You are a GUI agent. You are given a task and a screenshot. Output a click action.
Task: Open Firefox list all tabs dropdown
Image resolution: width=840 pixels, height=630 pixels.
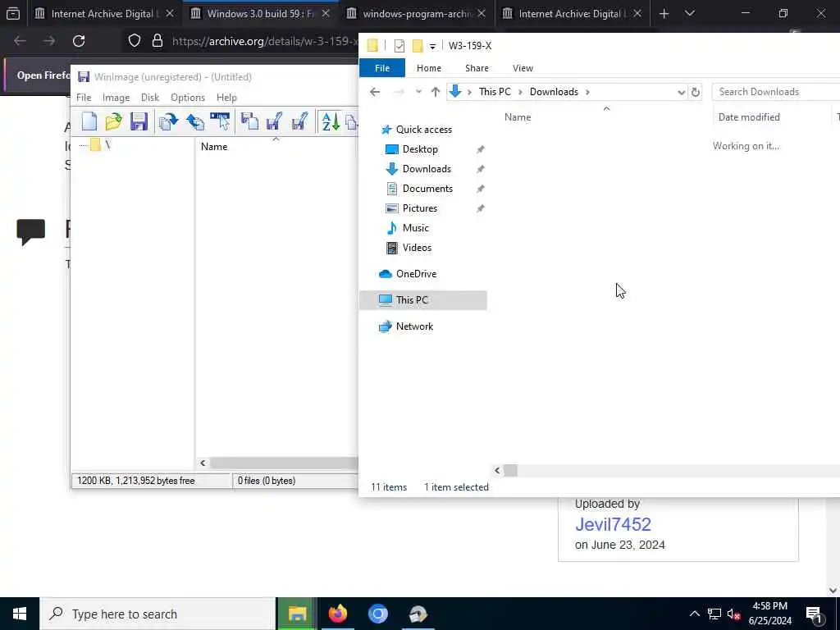[x=689, y=14]
